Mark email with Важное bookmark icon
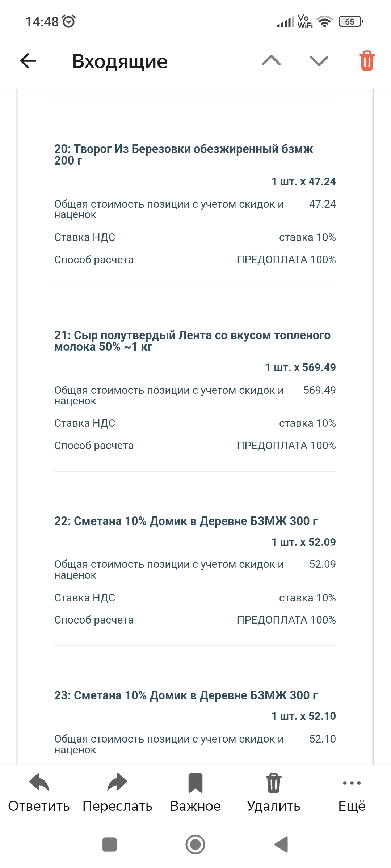This screenshot has width=391, height=868. pyautogui.click(x=195, y=783)
